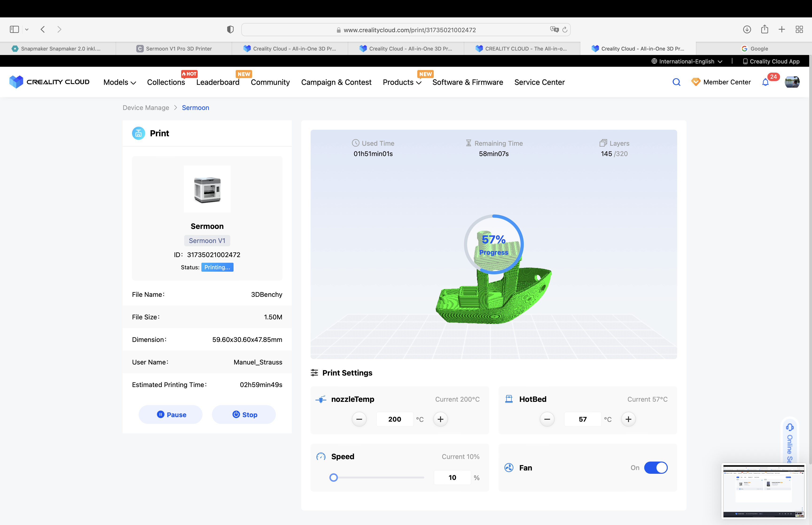Open the Community menu item
The height and width of the screenshot is (525, 812).
tap(270, 82)
